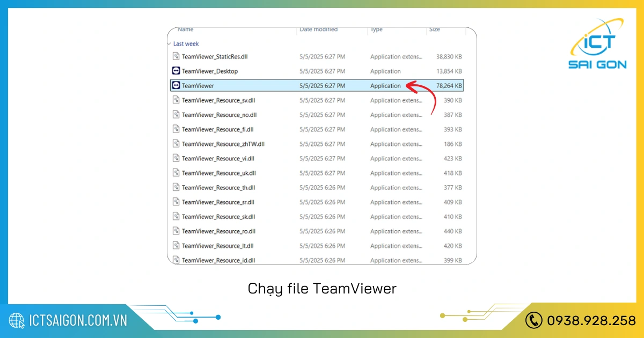Select the TeamViewer_Resource_zhTW.dll file name
644x338 pixels.
(x=223, y=144)
